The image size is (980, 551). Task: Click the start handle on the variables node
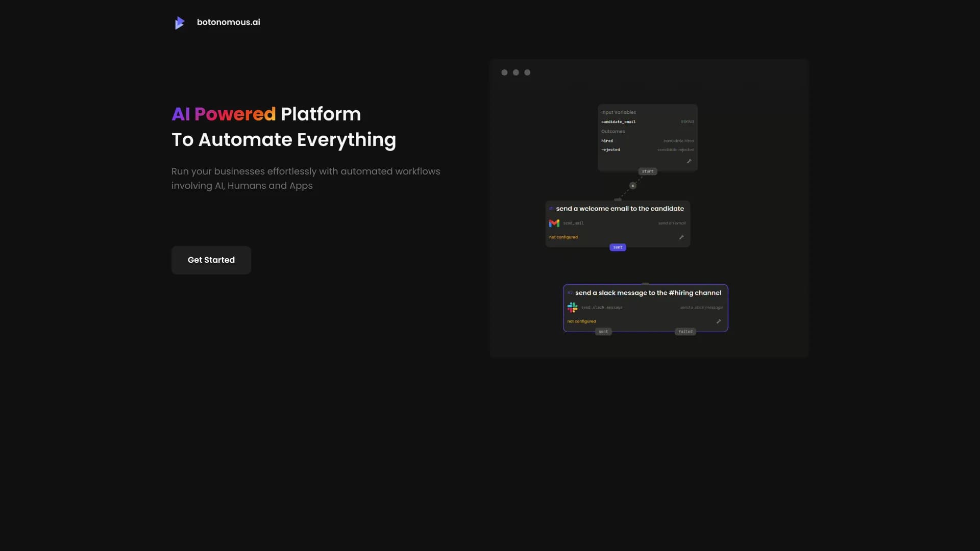point(647,171)
